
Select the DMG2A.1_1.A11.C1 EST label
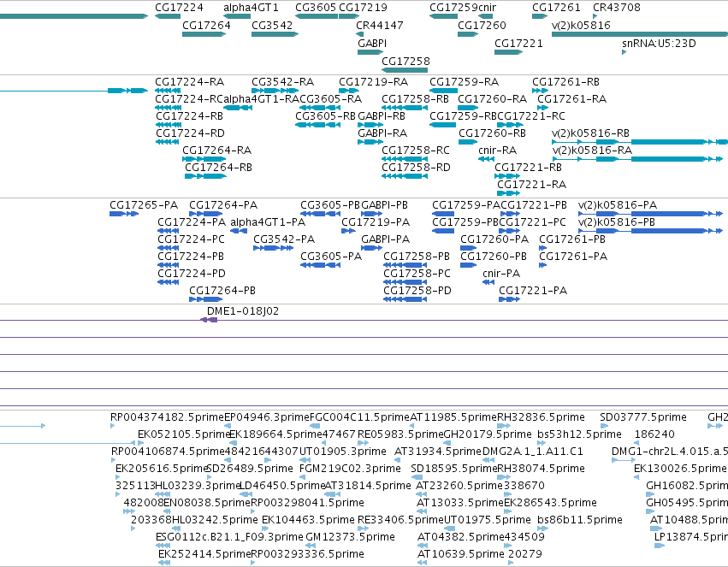tap(533, 452)
